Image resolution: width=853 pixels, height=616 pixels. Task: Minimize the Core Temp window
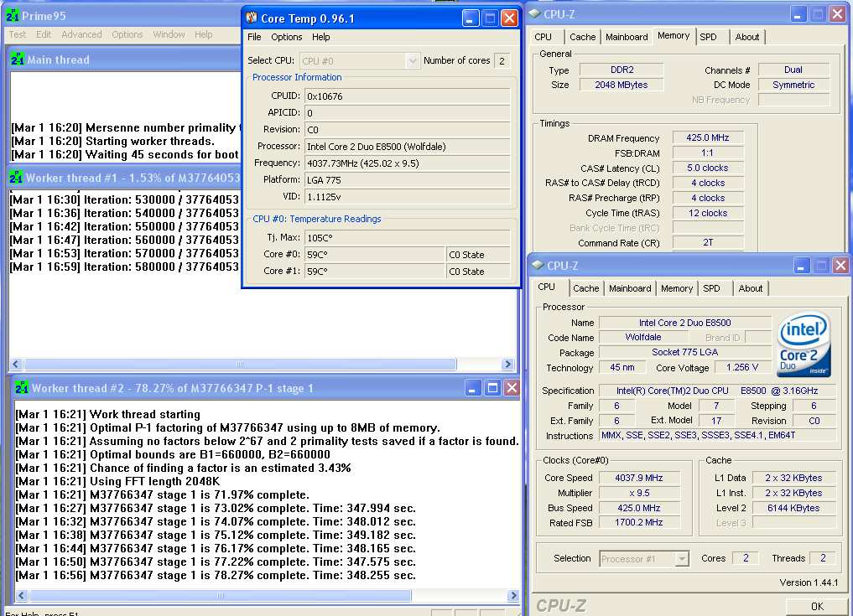(470, 18)
